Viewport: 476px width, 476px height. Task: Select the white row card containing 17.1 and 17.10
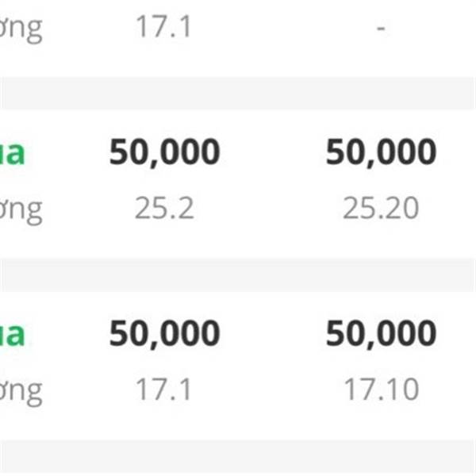click(x=238, y=366)
